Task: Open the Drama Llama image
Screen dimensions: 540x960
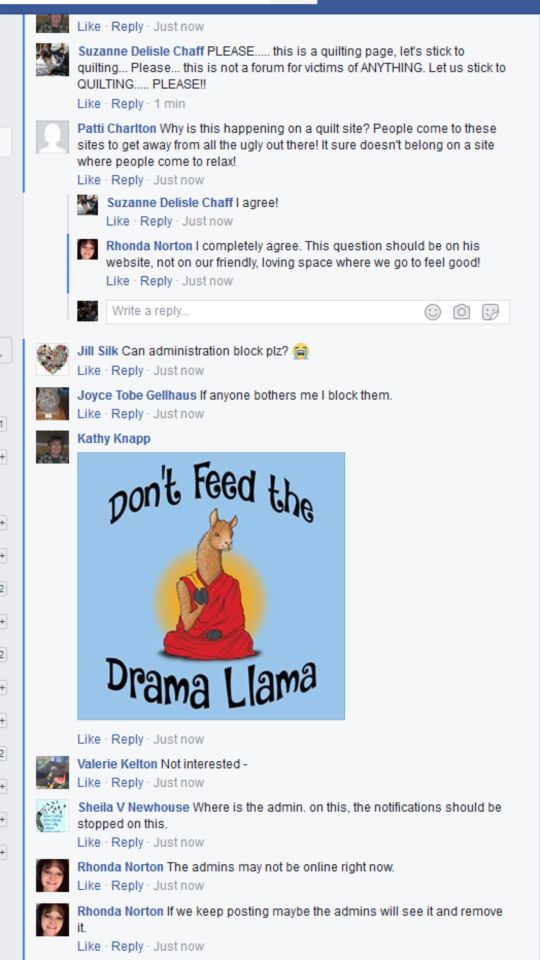Action: [211, 586]
